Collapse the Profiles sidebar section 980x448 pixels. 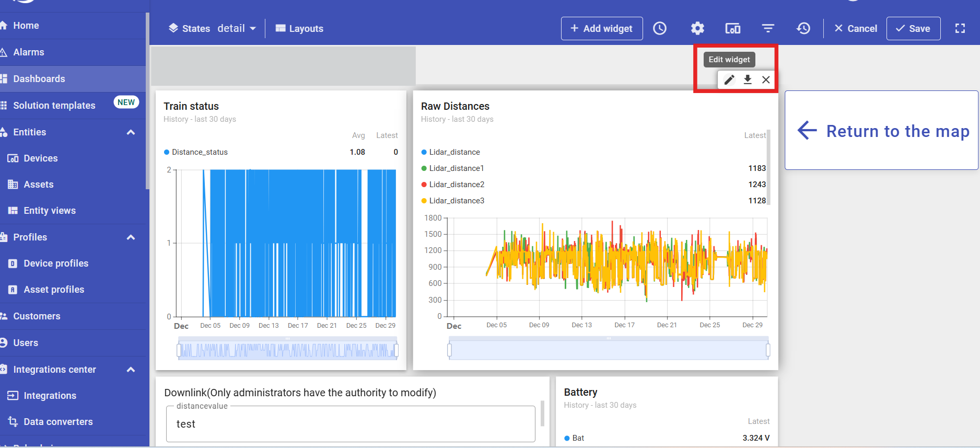(131, 237)
